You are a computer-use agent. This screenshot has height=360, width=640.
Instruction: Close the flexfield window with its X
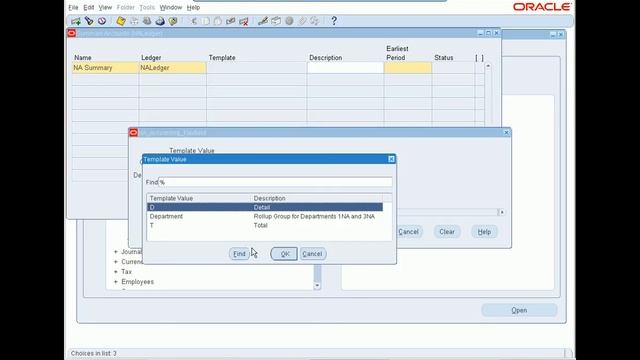506,132
